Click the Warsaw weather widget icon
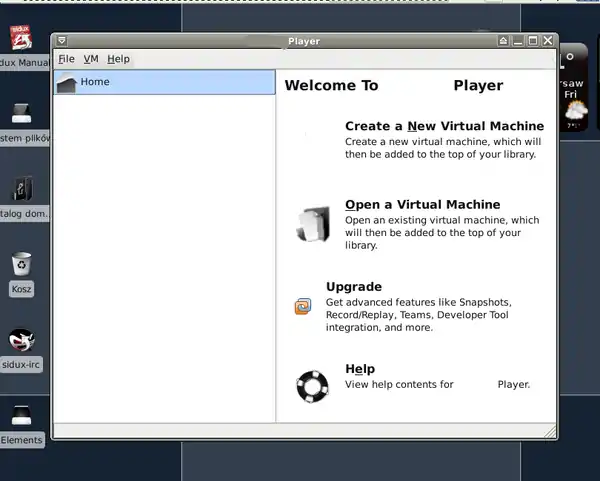Image resolution: width=600 pixels, height=481 pixels. tap(573, 115)
